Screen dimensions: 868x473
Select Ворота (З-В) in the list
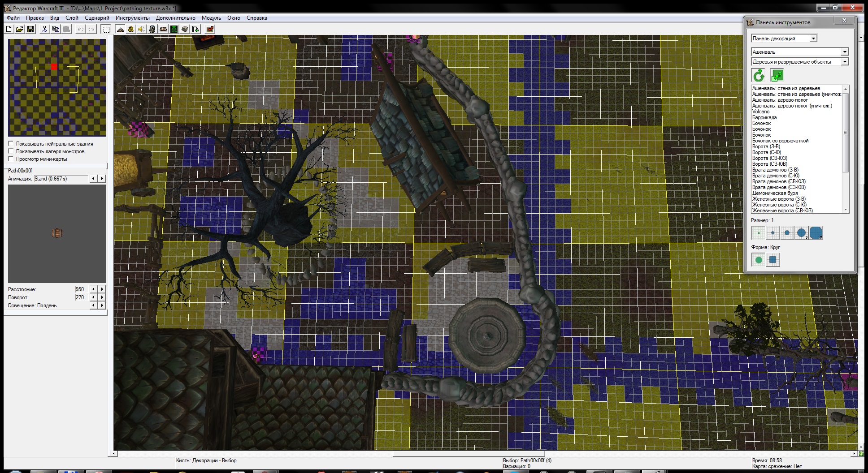(x=766, y=146)
